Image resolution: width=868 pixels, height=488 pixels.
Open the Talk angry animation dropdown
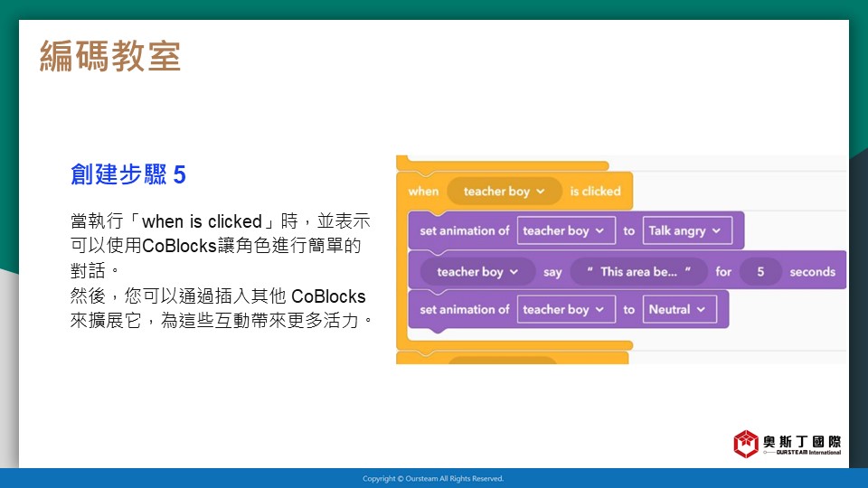pos(687,230)
